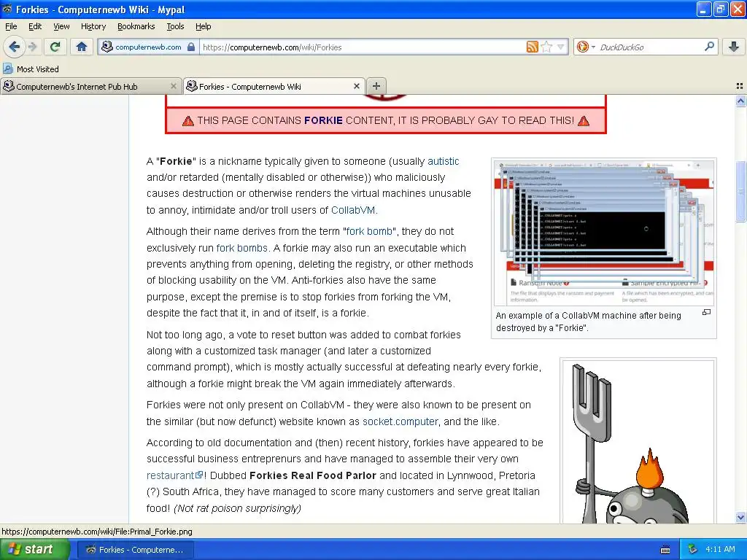Click the 4:11 AM taskbar clock
Image resolution: width=747 pixels, height=560 pixels.
720,550
